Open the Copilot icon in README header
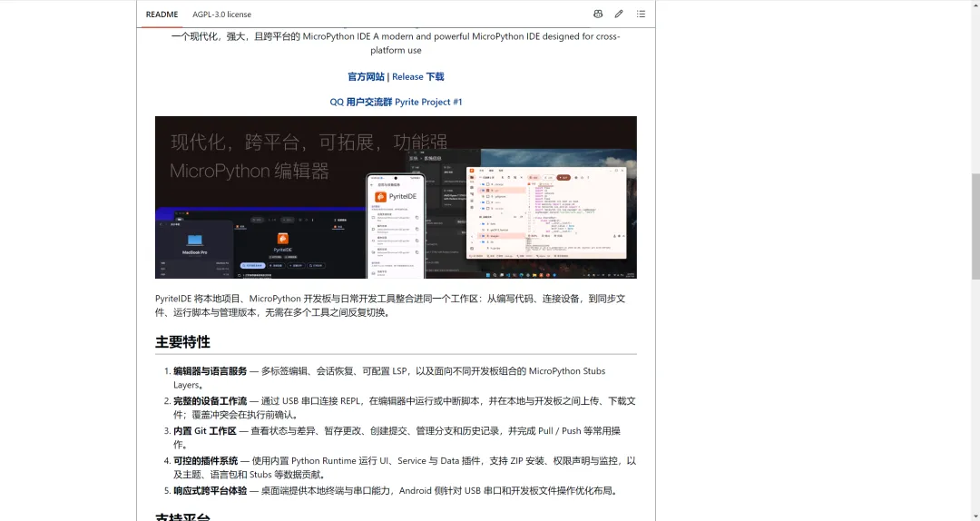Viewport: 980px width, 521px height. pos(598,14)
